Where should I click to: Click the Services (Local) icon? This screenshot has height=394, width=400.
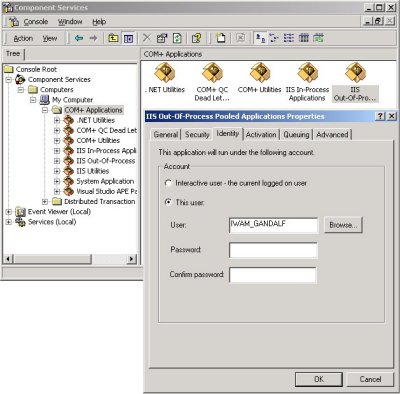pos(20,222)
